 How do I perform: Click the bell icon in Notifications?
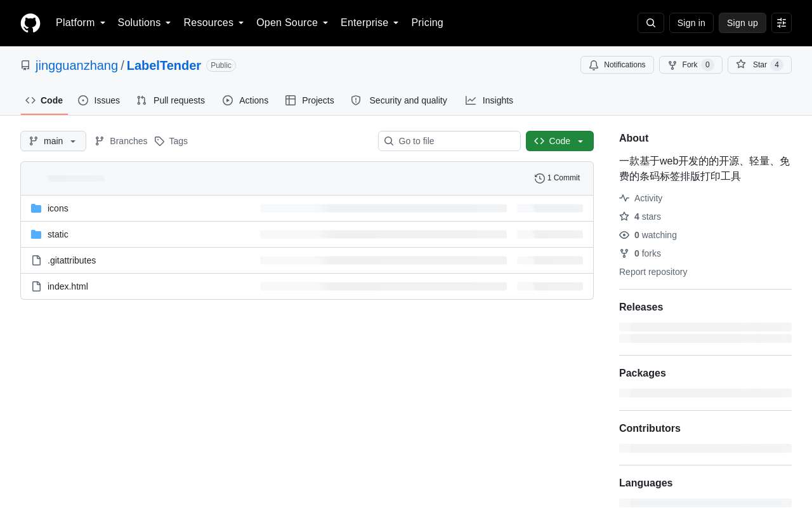click(x=594, y=65)
